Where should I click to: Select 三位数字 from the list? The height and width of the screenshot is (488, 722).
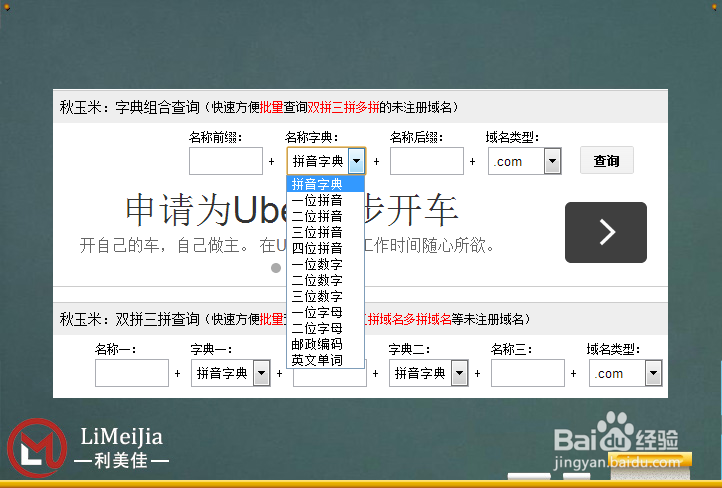coord(326,296)
